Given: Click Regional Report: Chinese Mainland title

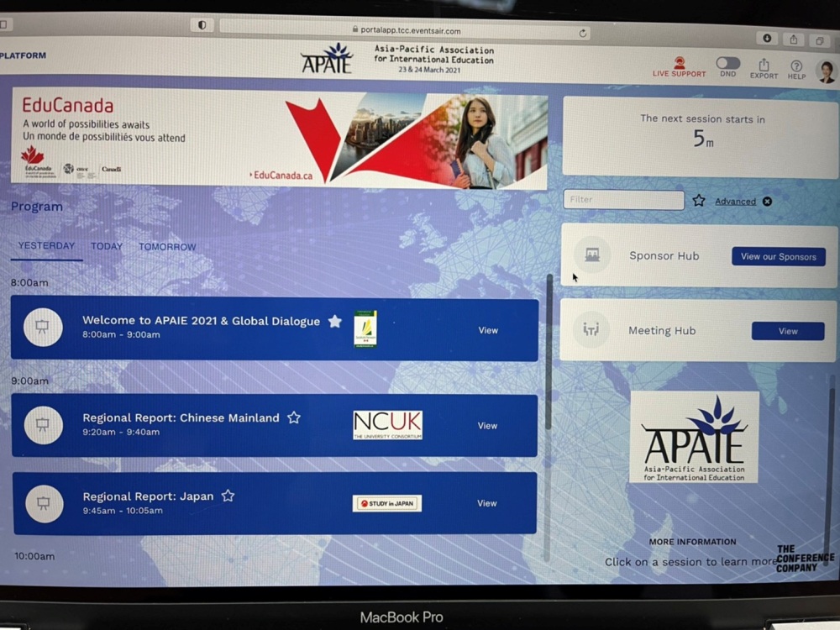Looking at the screenshot, I should 181,417.
